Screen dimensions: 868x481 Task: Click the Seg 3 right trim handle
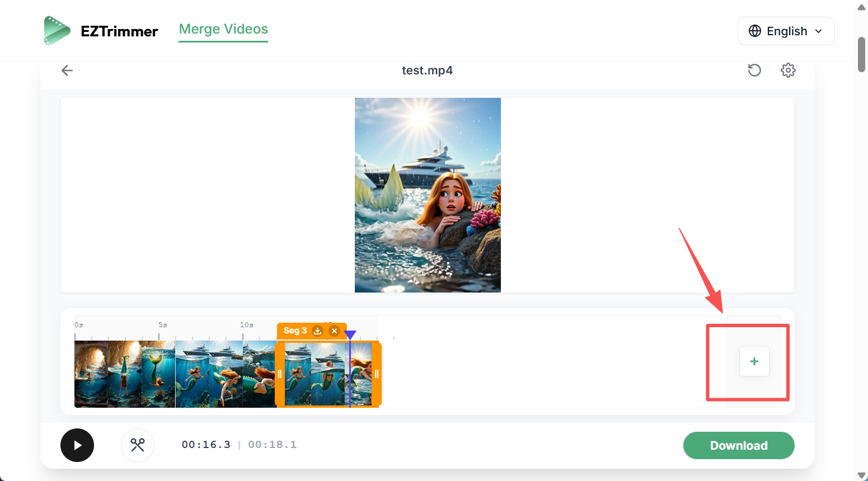point(377,374)
